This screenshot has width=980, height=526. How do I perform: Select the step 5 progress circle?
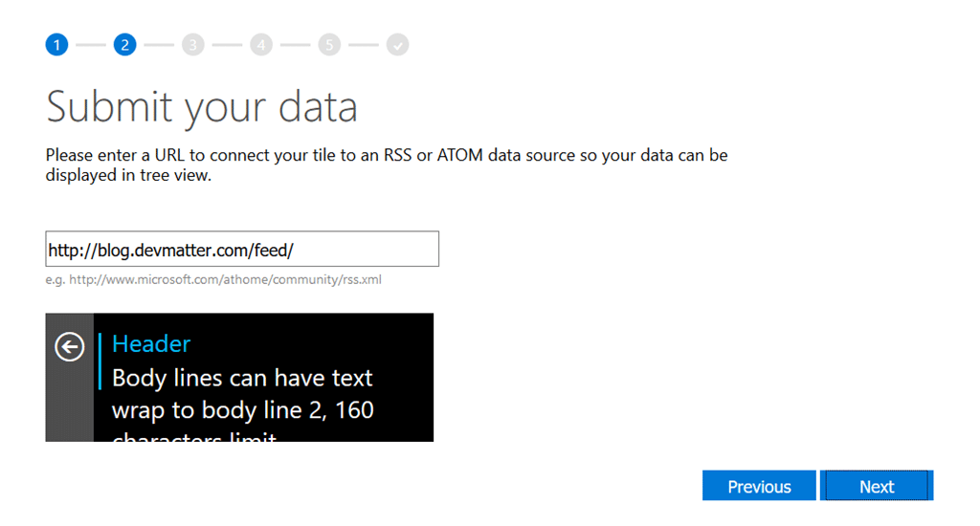329,45
